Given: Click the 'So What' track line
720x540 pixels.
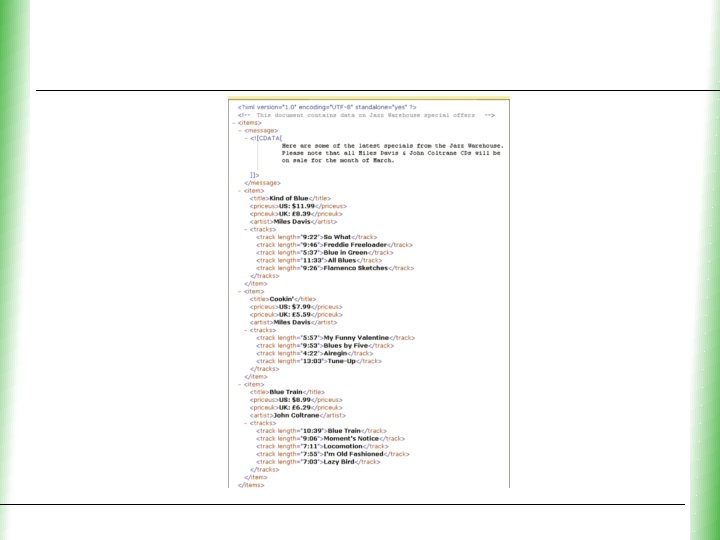Looking at the screenshot, I should tap(317, 237).
